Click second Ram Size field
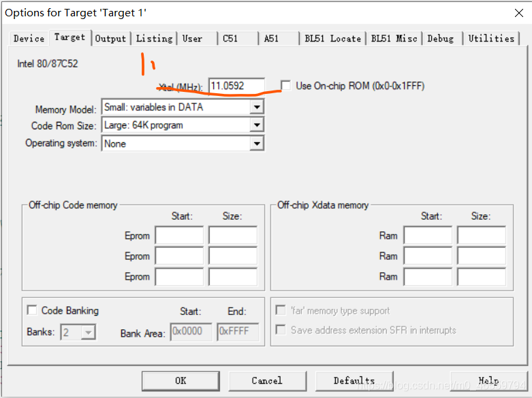 [482, 256]
